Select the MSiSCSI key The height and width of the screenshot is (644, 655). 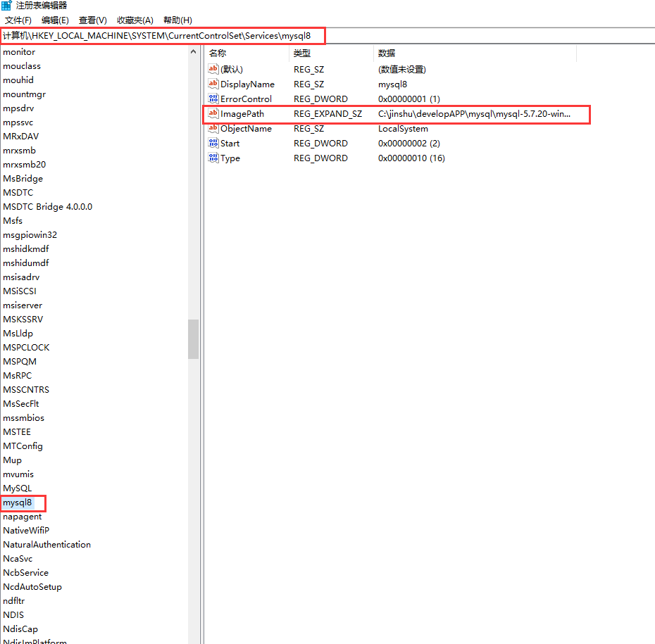click(x=20, y=291)
